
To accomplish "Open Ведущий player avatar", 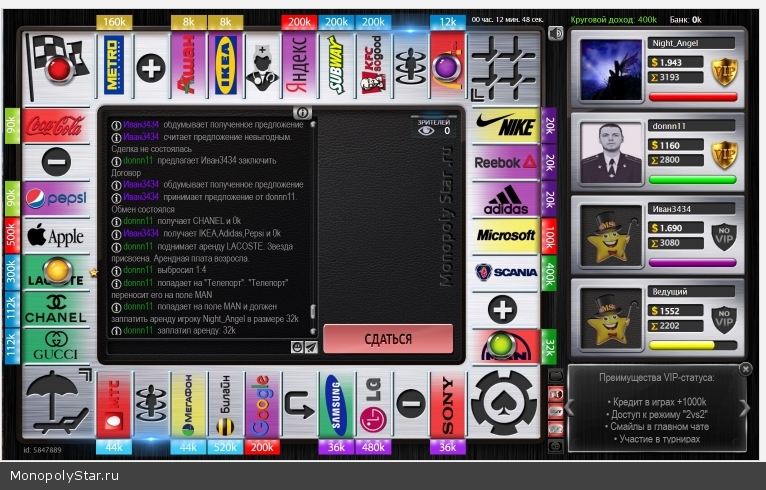I will pos(611,319).
